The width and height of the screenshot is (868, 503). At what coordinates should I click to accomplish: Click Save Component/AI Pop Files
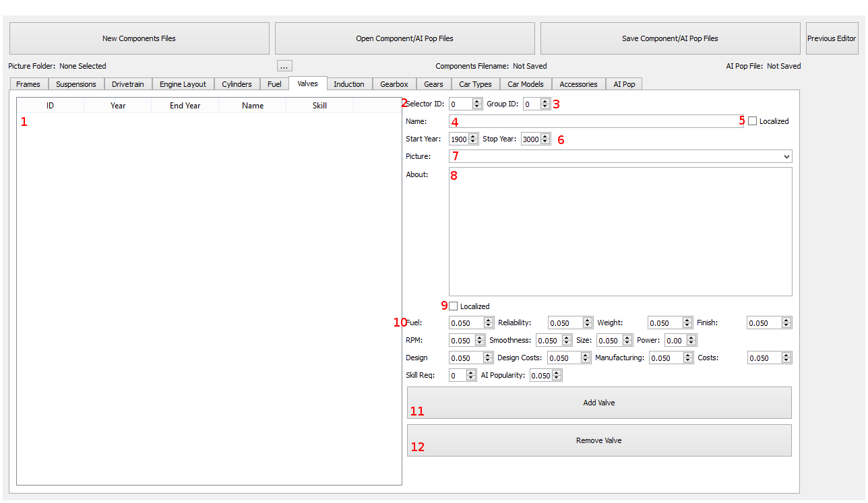[x=670, y=38]
